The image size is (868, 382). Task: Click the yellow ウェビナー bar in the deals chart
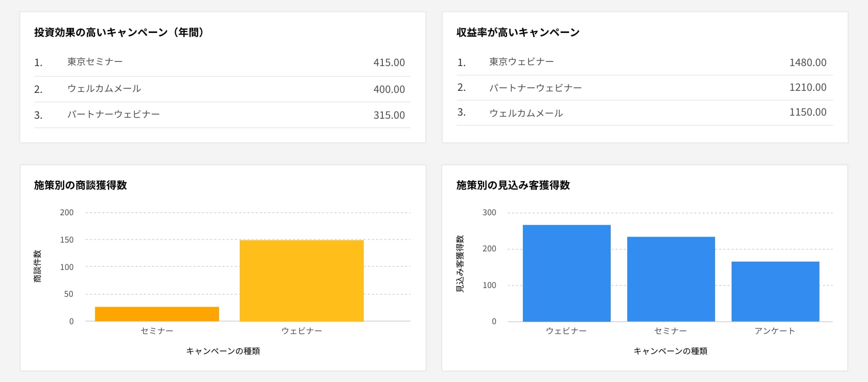click(x=302, y=280)
